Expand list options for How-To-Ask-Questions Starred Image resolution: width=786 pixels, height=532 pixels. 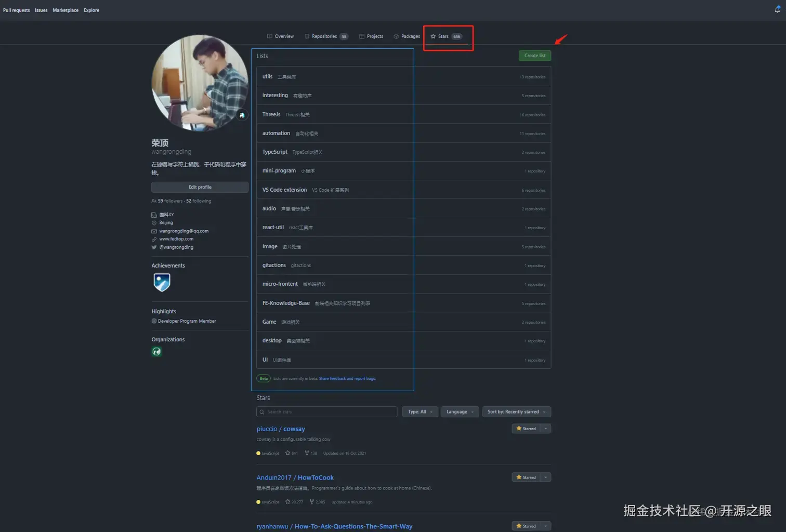(545, 526)
